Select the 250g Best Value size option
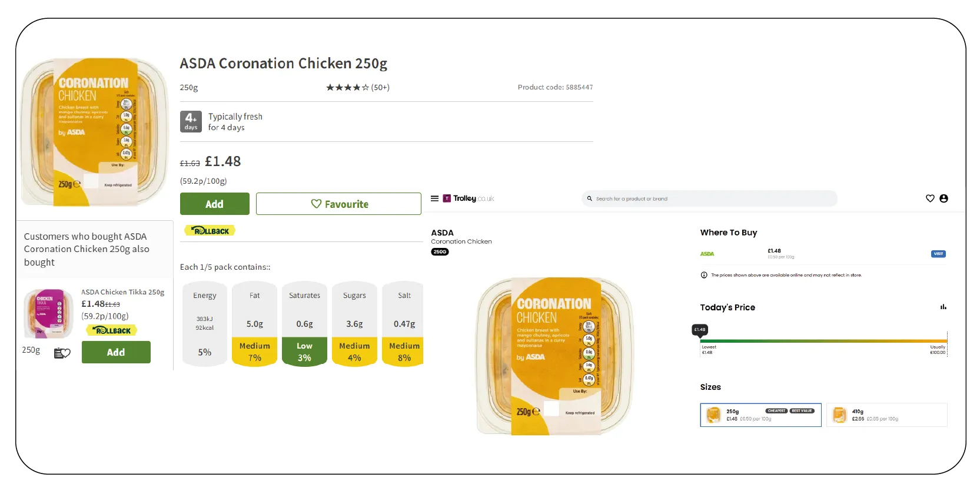The image size is (980, 487). point(760,415)
